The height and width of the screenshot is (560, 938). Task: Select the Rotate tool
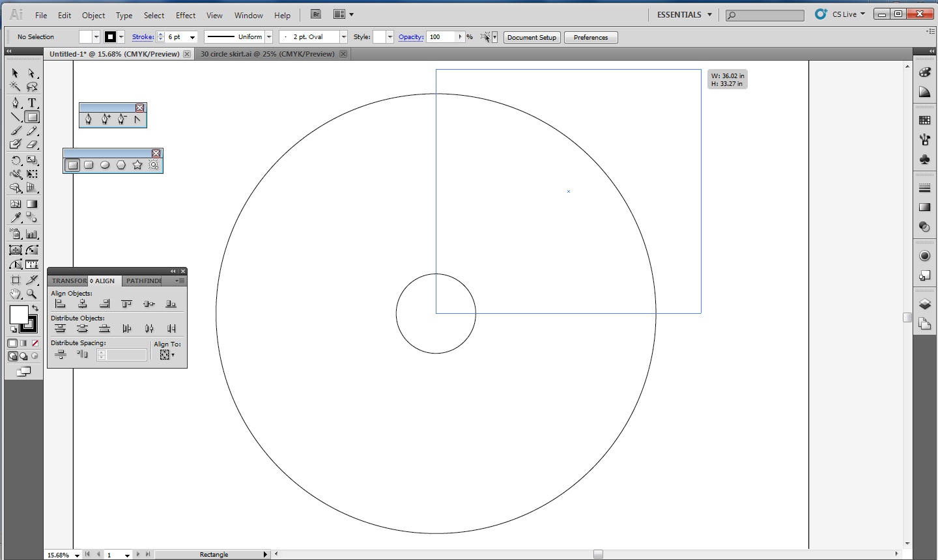[x=16, y=160]
